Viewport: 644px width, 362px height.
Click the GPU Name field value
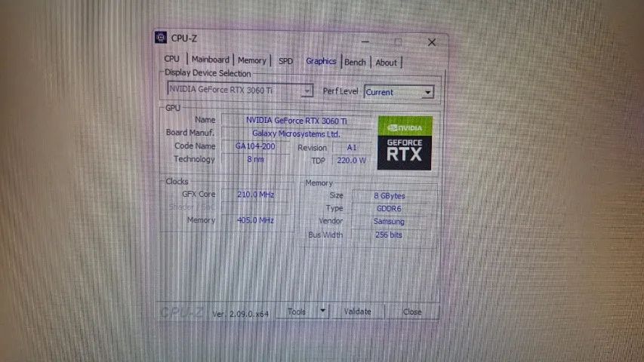pyautogui.click(x=297, y=121)
